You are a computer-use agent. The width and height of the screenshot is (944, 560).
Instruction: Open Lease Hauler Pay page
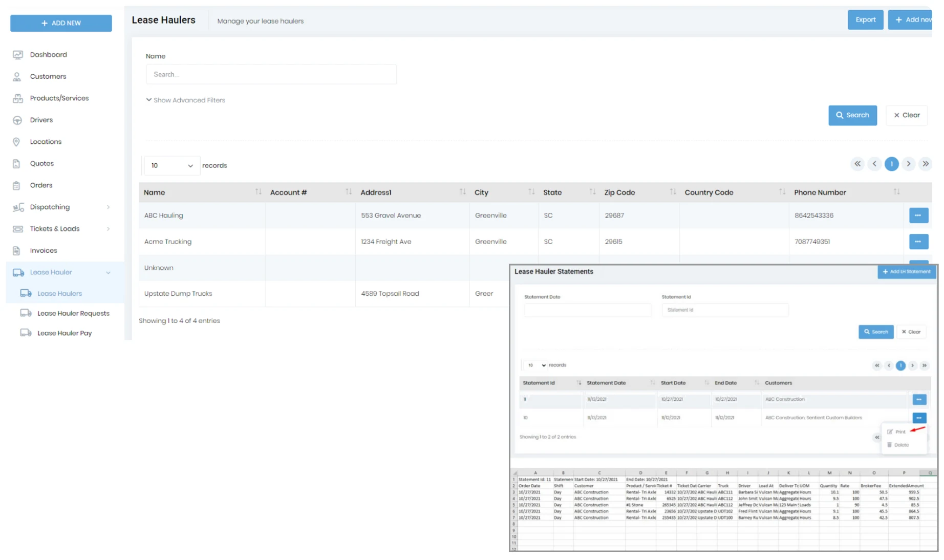(65, 333)
